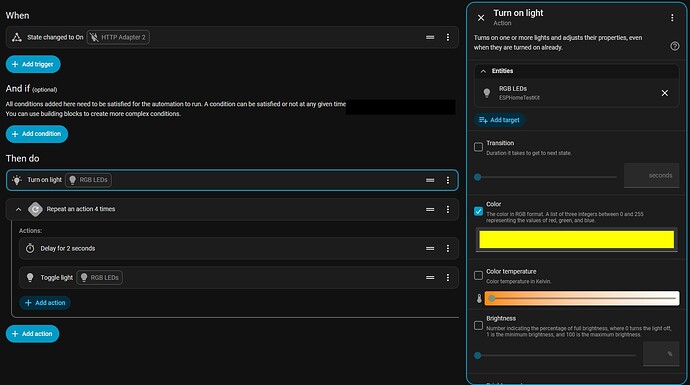Image resolution: width=690 pixels, height=385 pixels.
Task: Select the Turn on light action row
Action: pyautogui.click(x=232, y=180)
